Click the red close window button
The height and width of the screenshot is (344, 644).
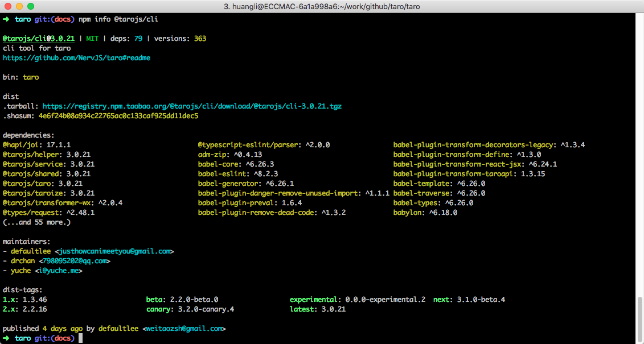[x=7, y=6]
